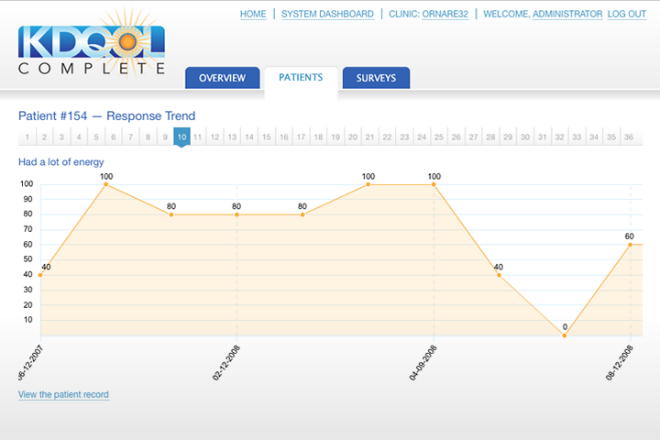Open the View the patient record link

[63, 395]
